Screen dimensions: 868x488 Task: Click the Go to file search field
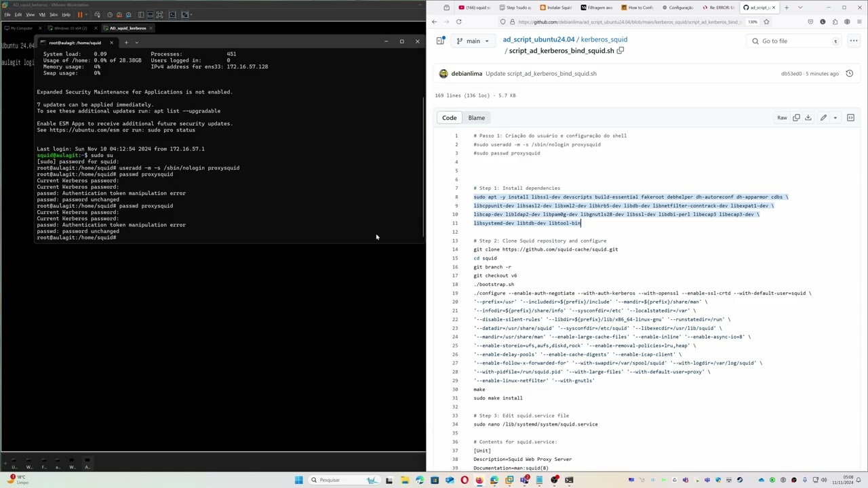coord(794,41)
